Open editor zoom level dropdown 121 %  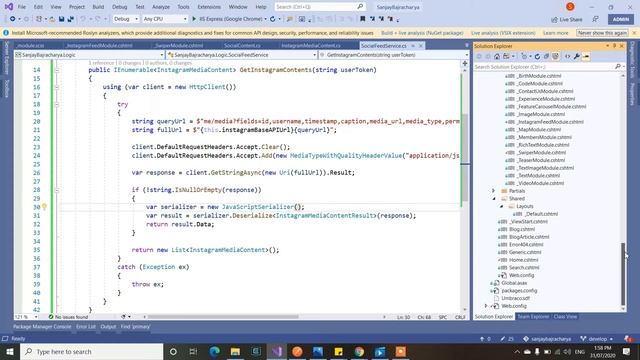26,317
